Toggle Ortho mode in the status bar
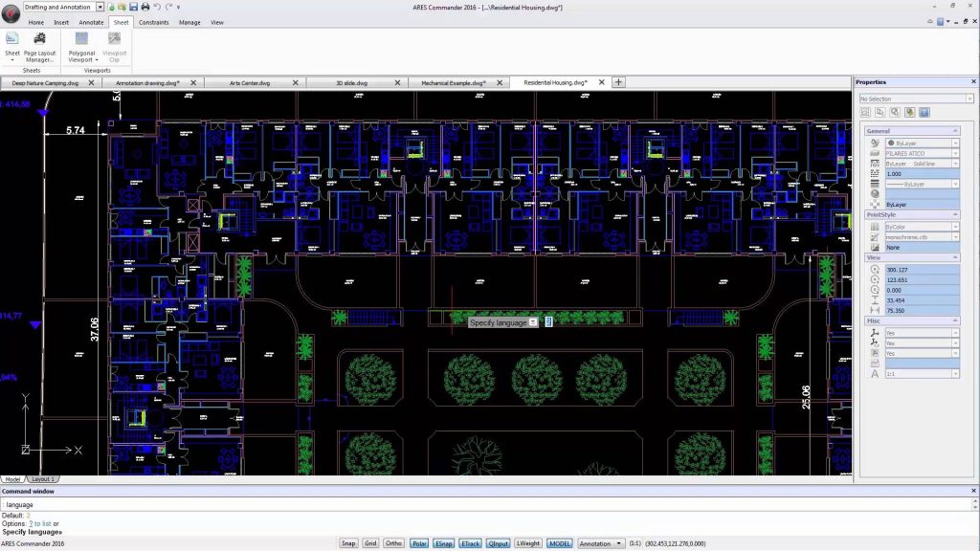This screenshot has height=551, width=980. [x=393, y=543]
